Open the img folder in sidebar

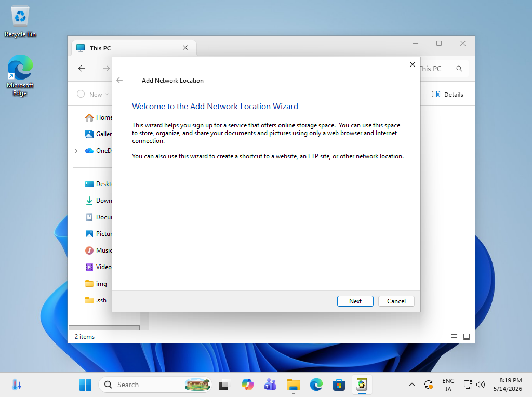point(96,284)
